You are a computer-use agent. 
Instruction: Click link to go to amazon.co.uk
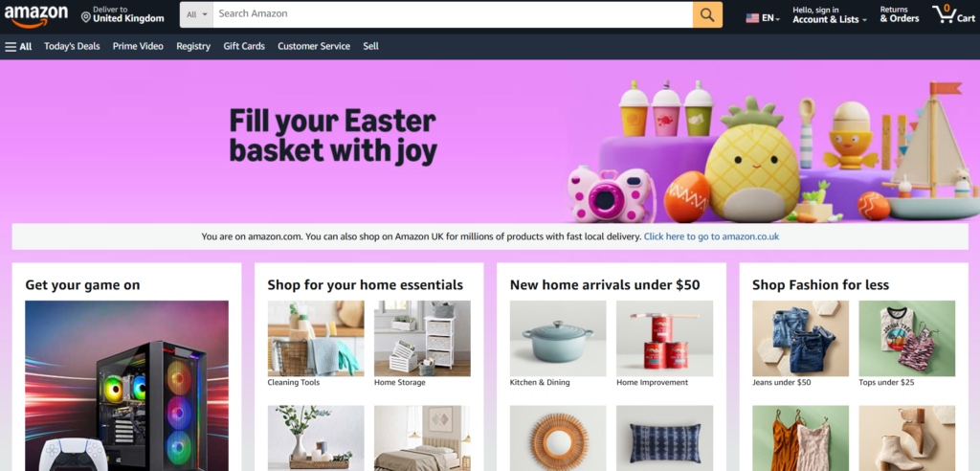711,236
